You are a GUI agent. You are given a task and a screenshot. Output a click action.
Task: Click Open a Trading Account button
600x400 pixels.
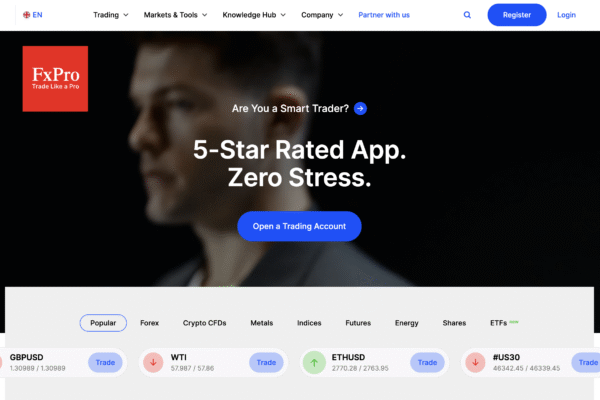click(x=299, y=226)
